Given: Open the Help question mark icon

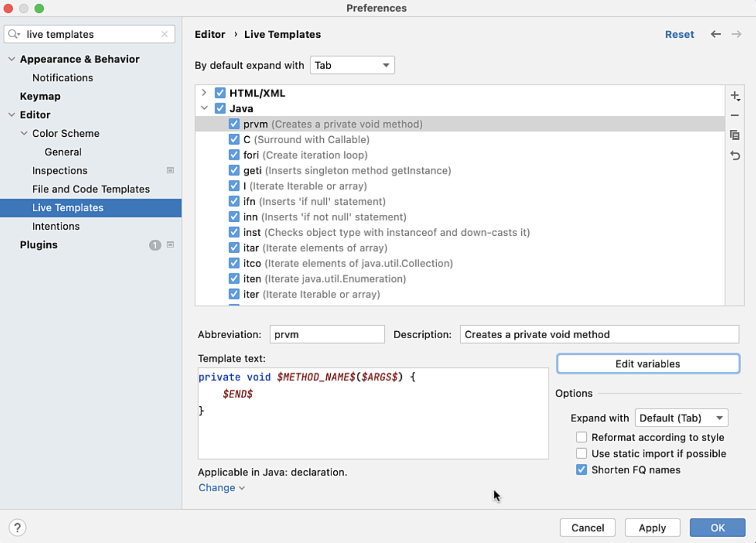Looking at the screenshot, I should [x=18, y=527].
